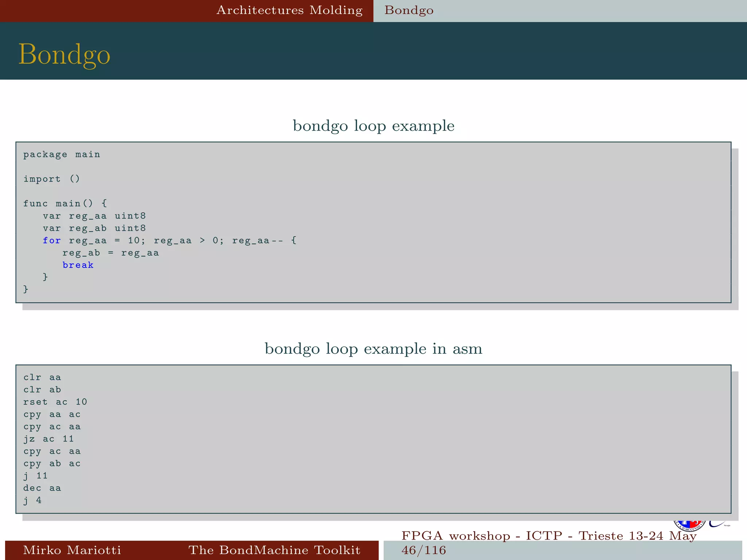The width and height of the screenshot is (747, 560).
Task: Click 'bondgo loop example in asm' heading
Action: (x=373, y=349)
